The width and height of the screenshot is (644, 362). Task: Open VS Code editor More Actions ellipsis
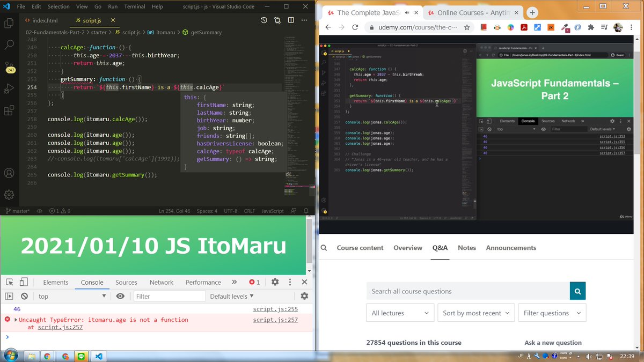coord(304,20)
